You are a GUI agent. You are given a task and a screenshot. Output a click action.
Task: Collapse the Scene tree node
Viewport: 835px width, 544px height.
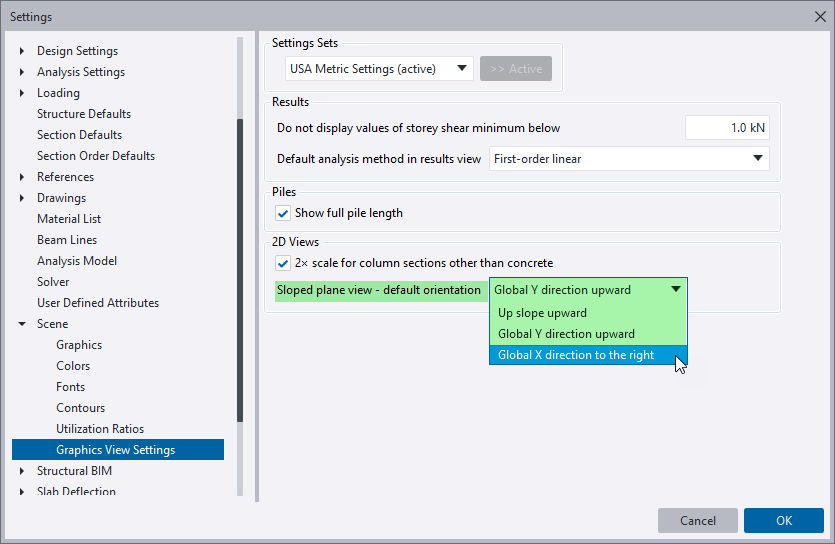(23, 324)
